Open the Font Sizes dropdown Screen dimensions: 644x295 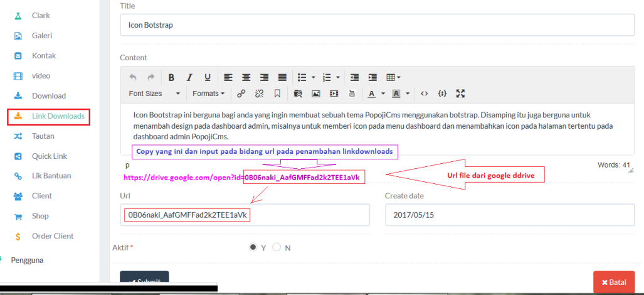click(154, 94)
